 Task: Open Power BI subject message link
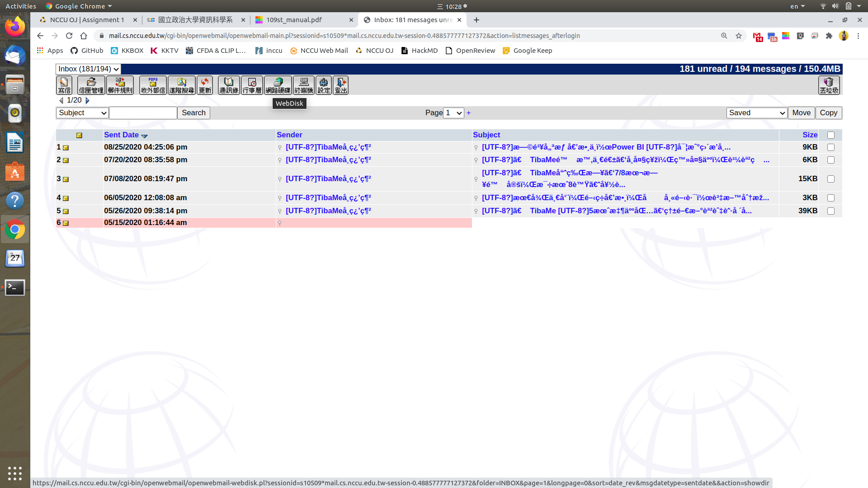606,147
